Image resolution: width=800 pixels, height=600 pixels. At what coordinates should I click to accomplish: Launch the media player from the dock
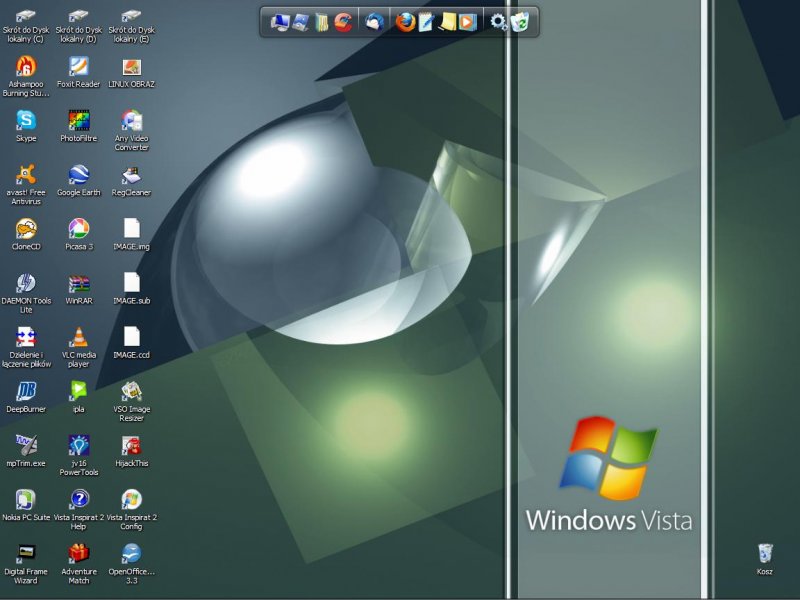(x=467, y=22)
